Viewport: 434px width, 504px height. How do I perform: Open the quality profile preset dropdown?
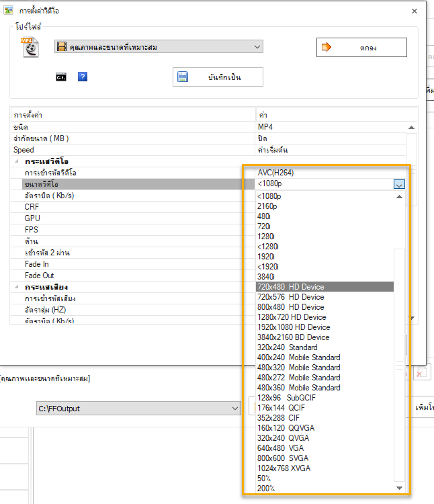[257, 47]
